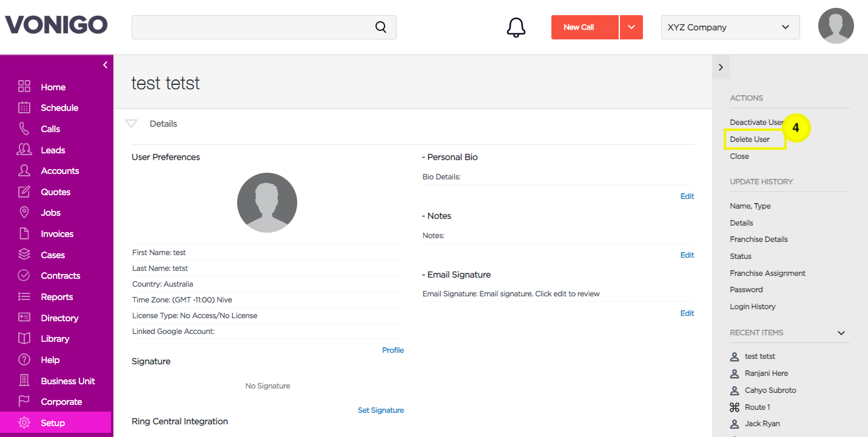Image resolution: width=868 pixels, height=437 pixels.
Task: Collapse the Recent Items chevron
Action: point(841,333)
